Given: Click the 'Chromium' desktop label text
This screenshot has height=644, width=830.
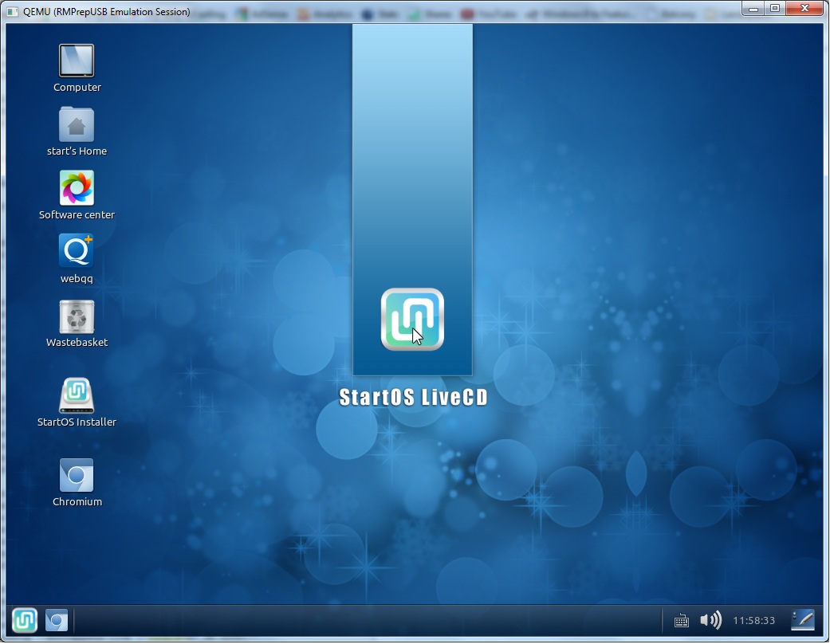Looking at the screenshot, I should pos(77,501).
